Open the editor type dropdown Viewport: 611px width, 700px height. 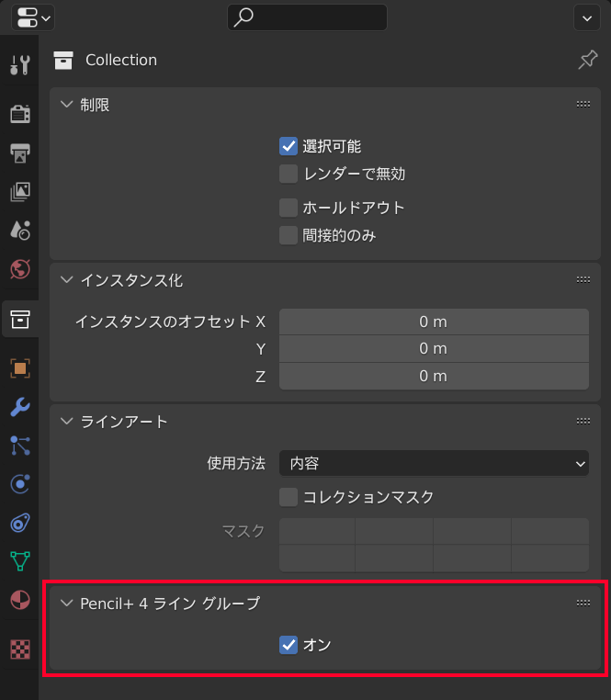click(33, 17)
